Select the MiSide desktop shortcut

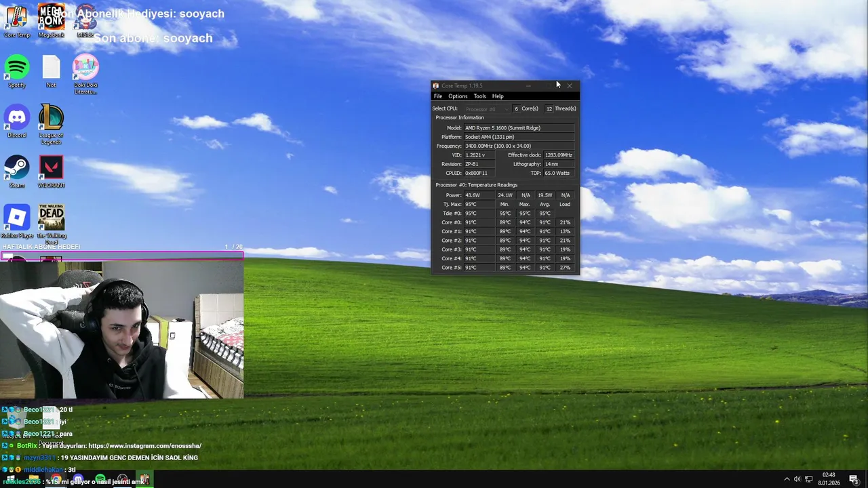tap(85, 22)
